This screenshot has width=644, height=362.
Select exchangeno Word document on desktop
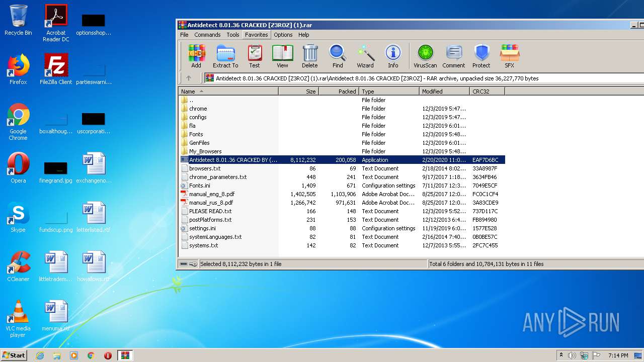pyautogui.click(x=94, y=168)
